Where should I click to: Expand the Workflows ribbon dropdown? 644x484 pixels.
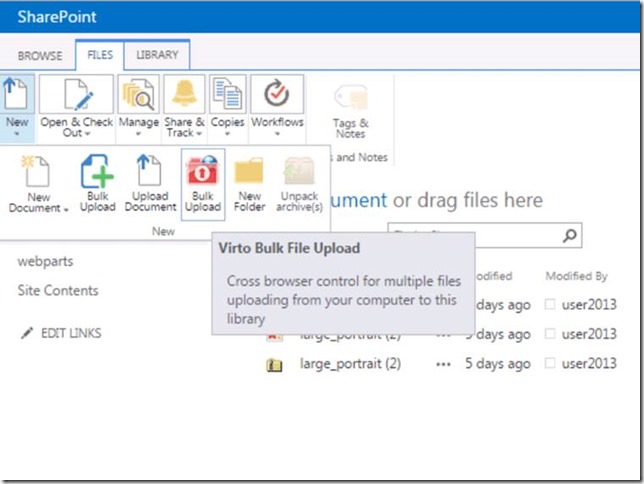tap(277, 110)
